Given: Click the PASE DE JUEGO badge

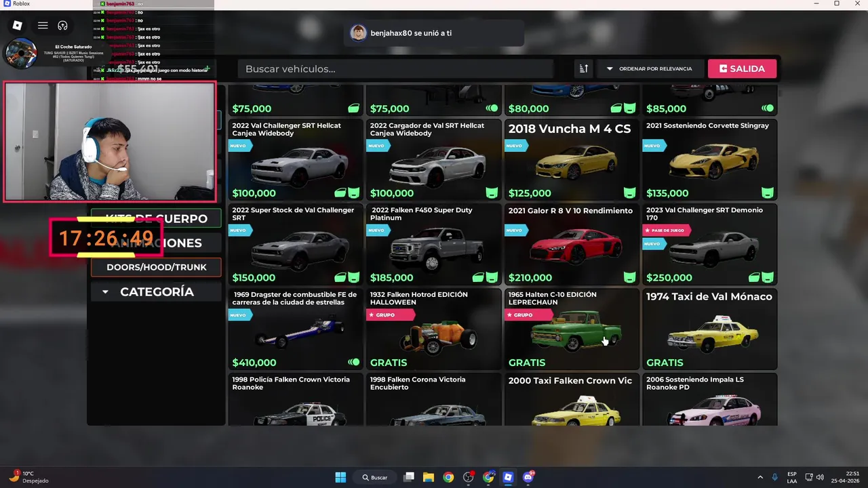Looking at the screenshot, I should pyautogui.click(x=666, y=230).
